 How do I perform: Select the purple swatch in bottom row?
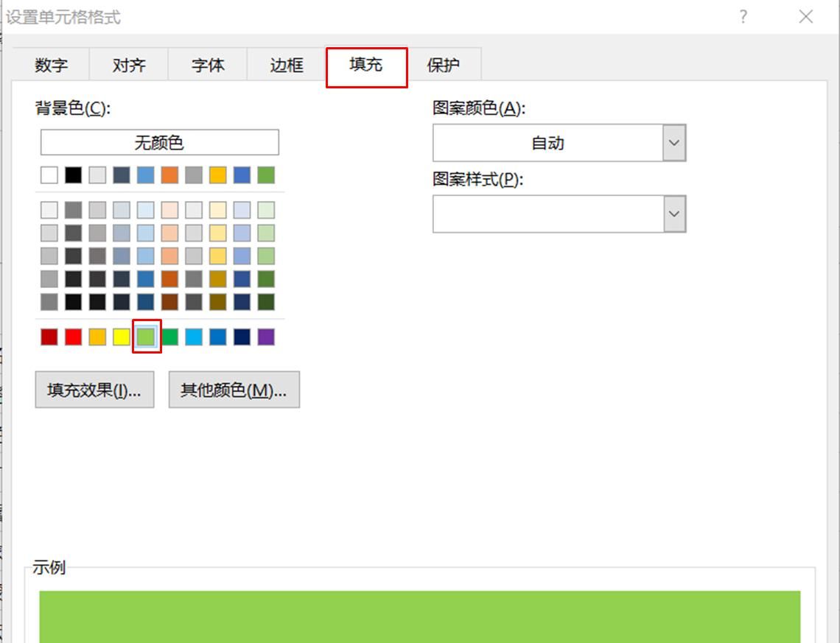coord(265,337)
